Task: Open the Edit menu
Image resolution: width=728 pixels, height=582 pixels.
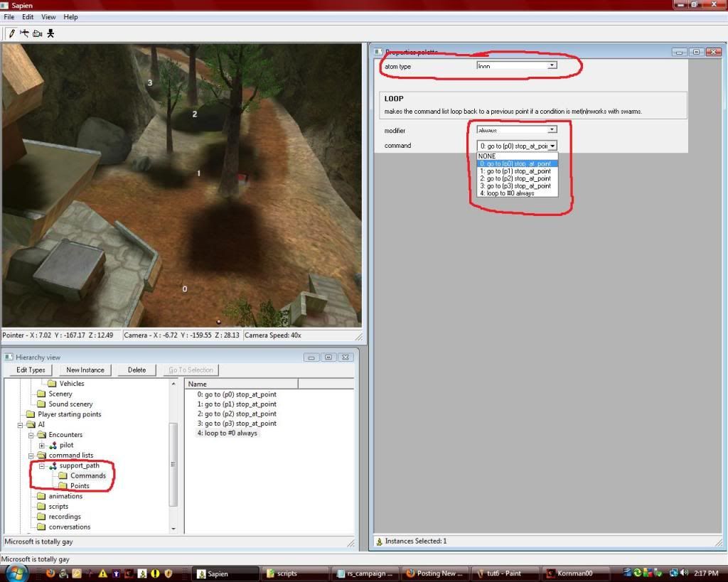Action: (28, 17)
